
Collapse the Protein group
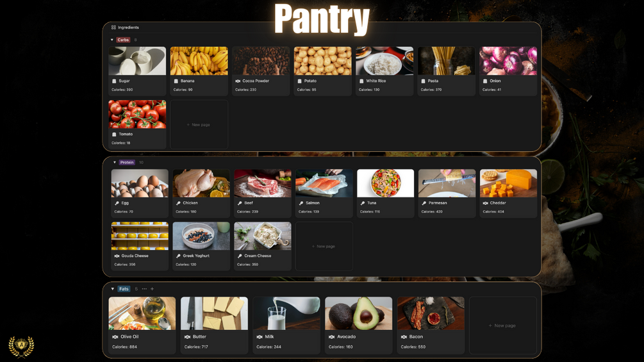click(115, 163)
